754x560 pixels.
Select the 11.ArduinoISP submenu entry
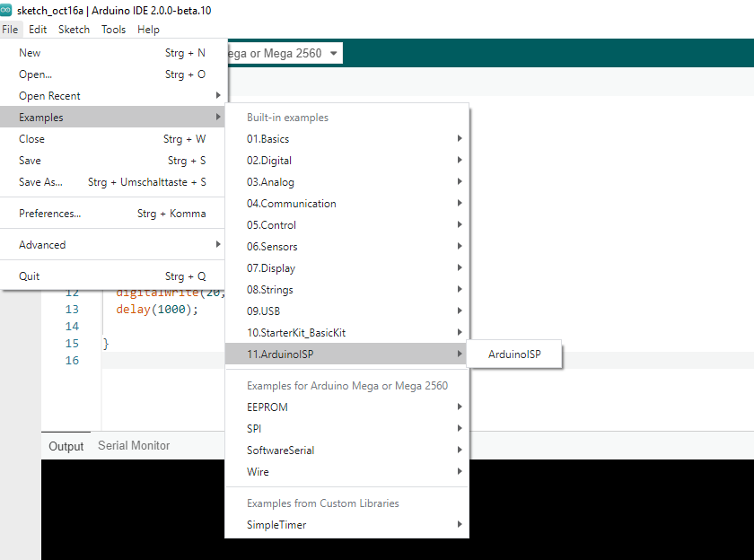(346, 354)
